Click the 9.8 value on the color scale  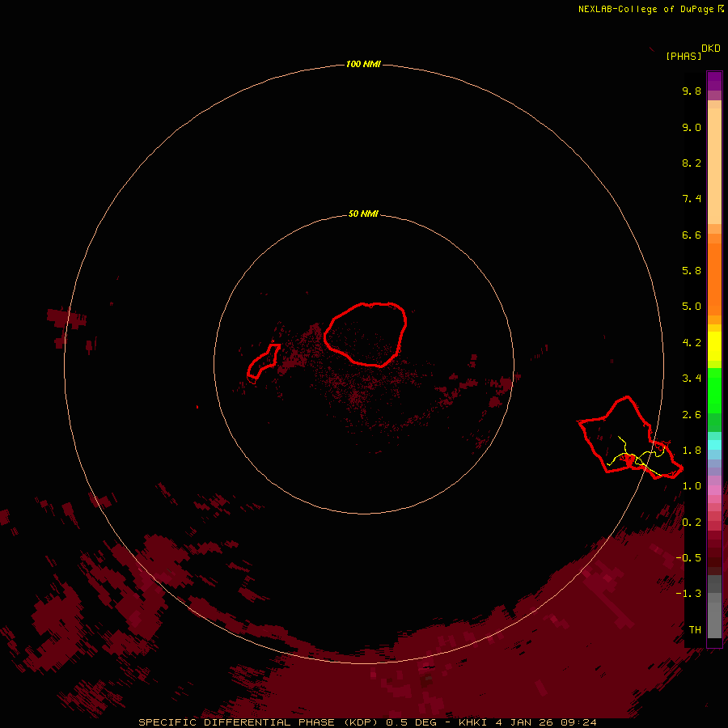pos(692,91)
